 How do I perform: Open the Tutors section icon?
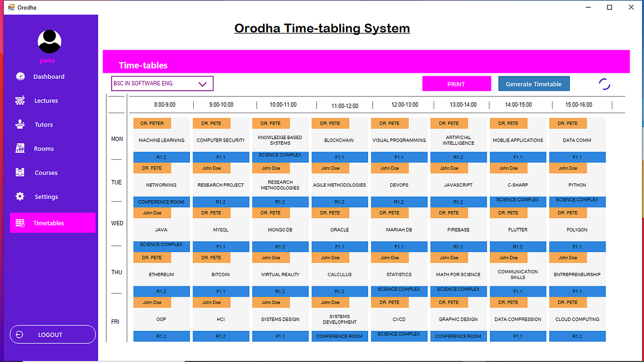click(20, 124)
